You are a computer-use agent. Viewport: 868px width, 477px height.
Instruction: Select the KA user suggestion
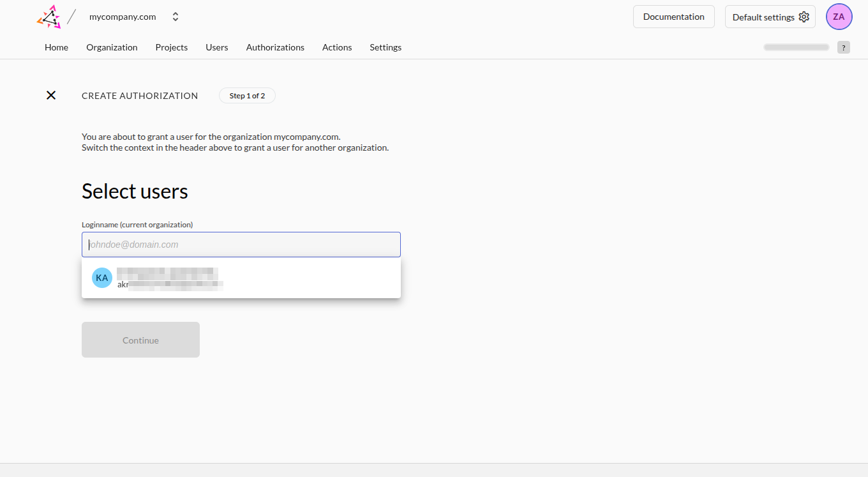[241, 278]
